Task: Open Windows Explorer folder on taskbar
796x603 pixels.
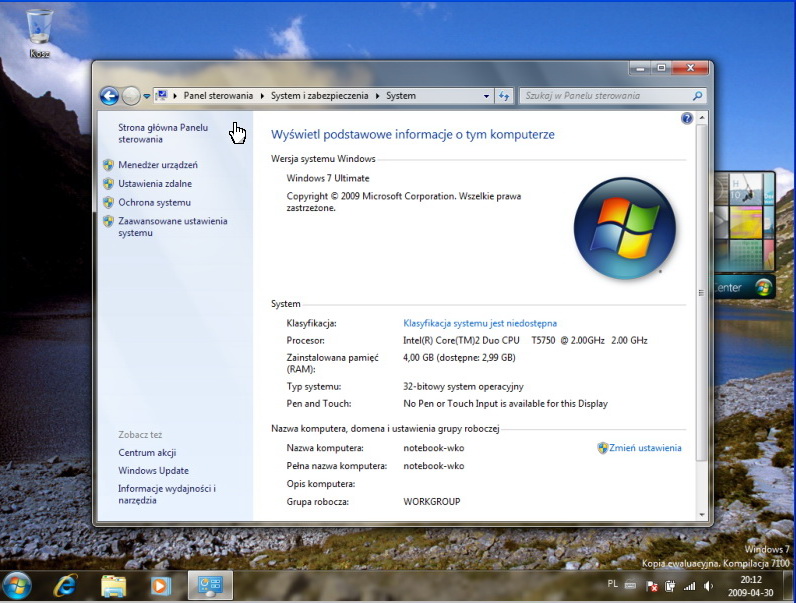Action: (x=114, y=586)
